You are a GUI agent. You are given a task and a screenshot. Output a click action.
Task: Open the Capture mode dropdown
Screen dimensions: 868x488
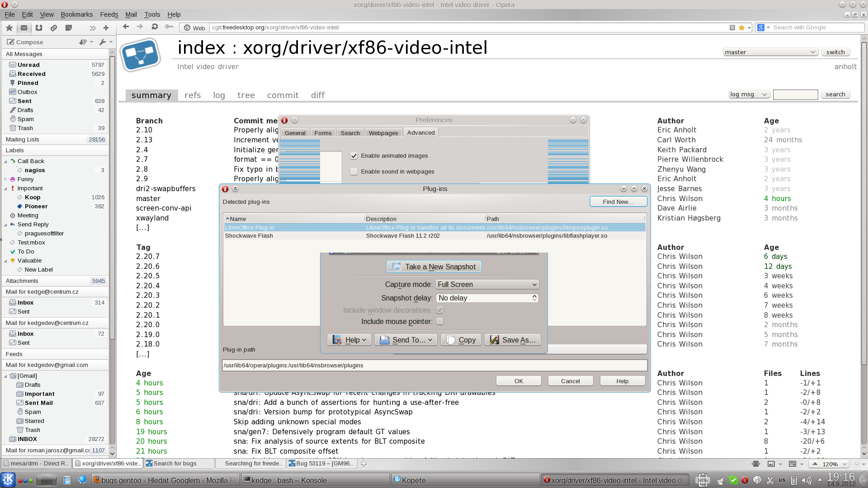[x=487, y=285]
